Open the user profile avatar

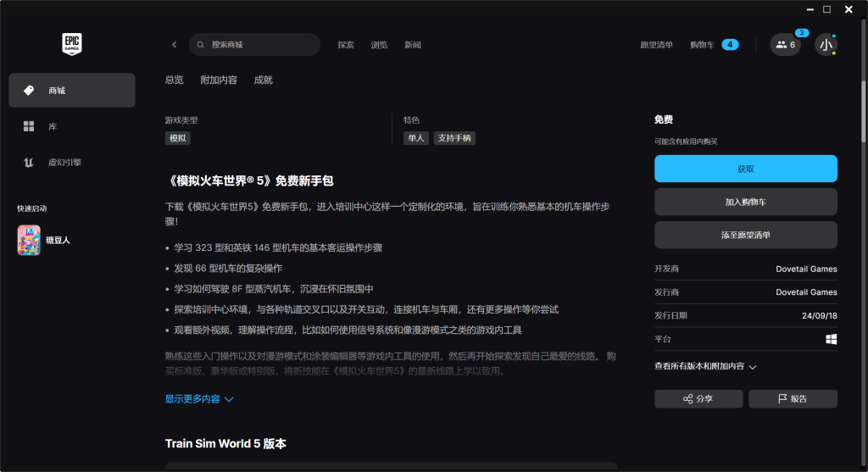click(x=826, y=45)
